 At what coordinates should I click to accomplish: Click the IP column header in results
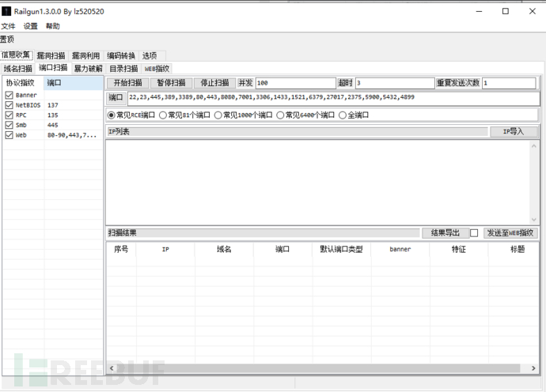click(165, 249)
